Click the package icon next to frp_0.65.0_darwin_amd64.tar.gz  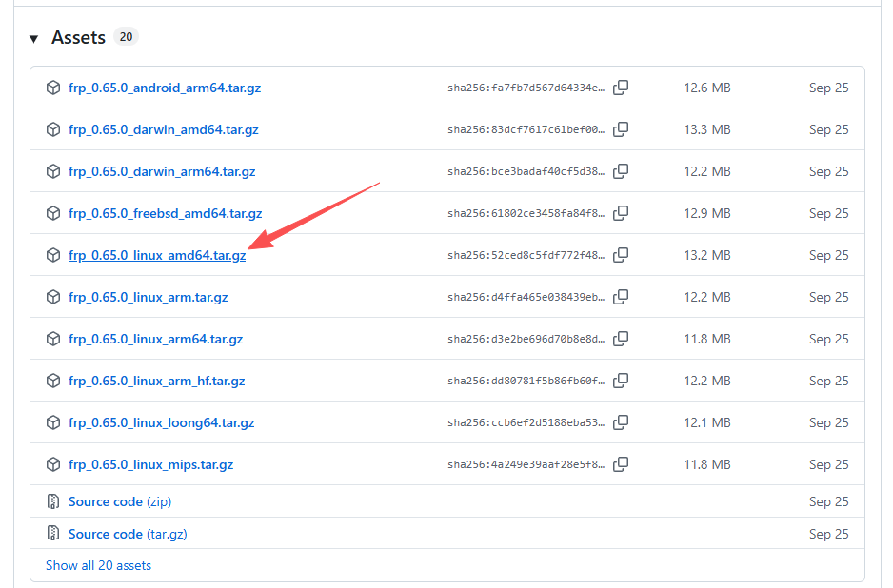point(53,129)
